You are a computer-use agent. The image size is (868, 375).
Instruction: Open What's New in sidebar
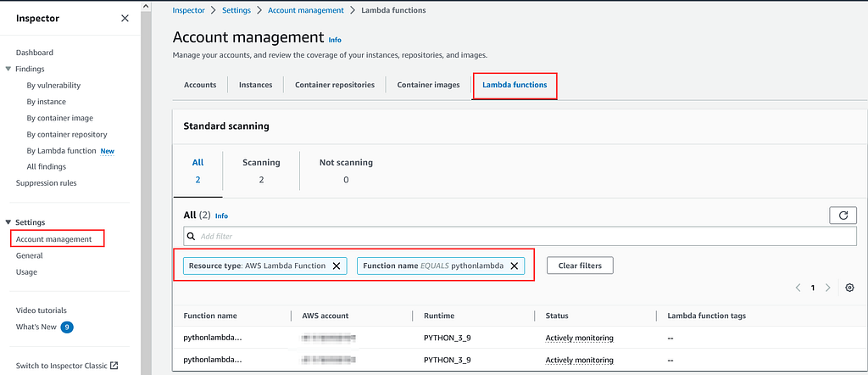[36, 327]
